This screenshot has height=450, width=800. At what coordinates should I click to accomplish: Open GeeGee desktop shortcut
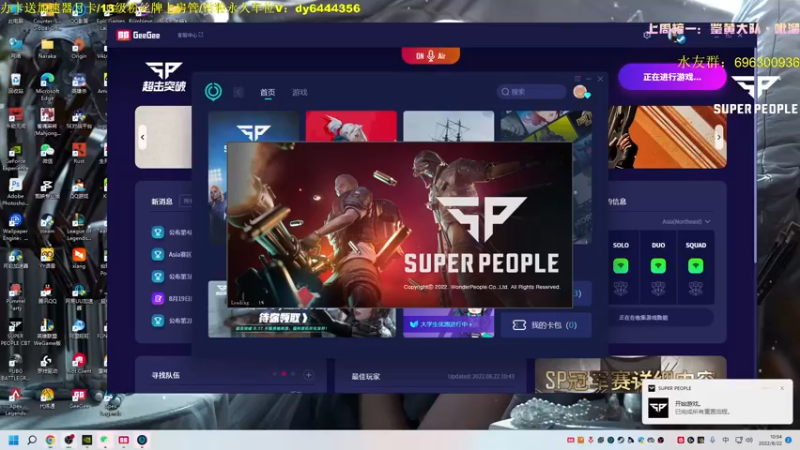[x=79, y=399]
